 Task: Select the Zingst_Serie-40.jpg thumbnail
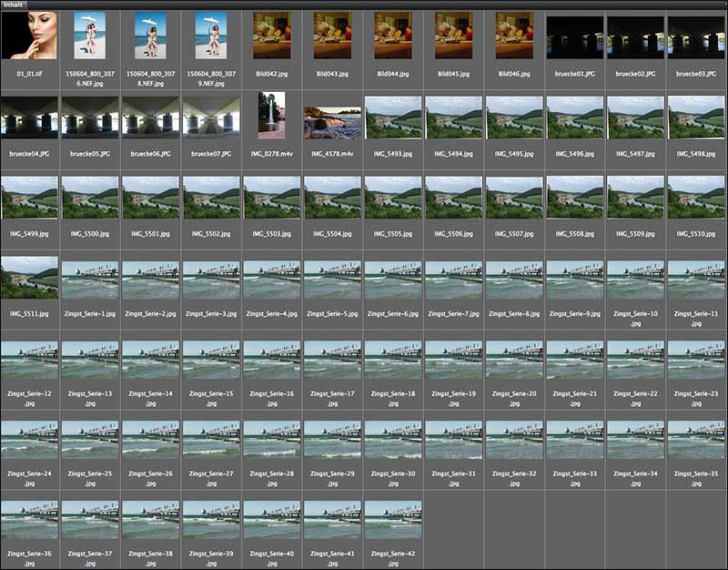click(x=271, y=519)
